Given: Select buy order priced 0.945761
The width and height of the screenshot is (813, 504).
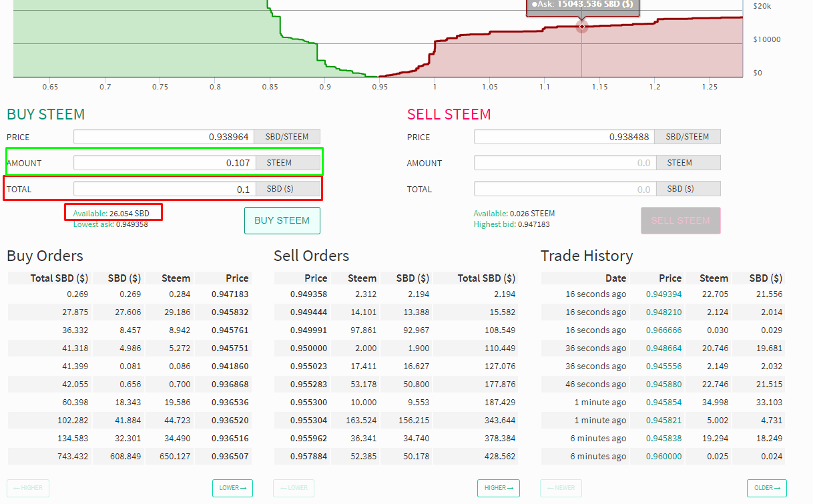Looking at the screenshot, I should point(129,330).
